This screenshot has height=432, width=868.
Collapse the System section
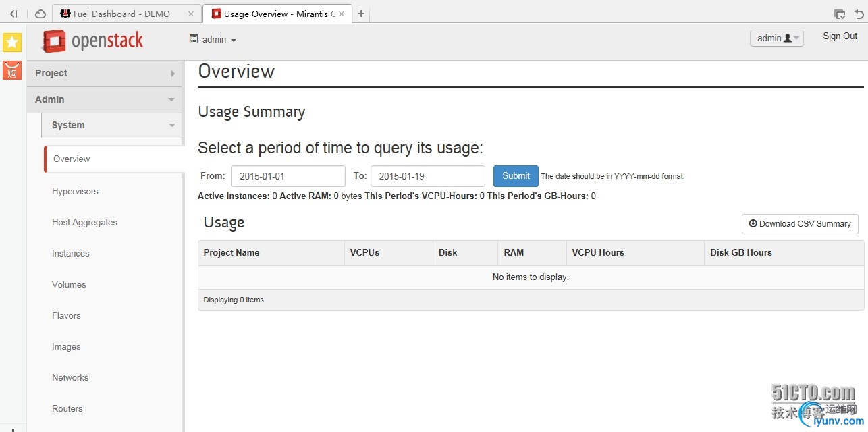pyautogui.click(x=112, y=125)
